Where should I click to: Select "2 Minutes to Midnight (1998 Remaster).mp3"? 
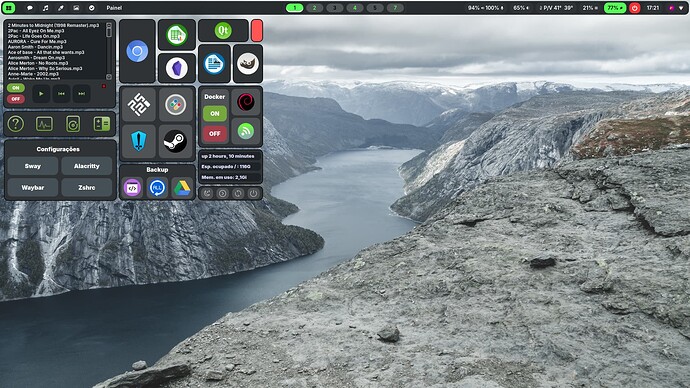pyautogui.click(x=53, y=26)
